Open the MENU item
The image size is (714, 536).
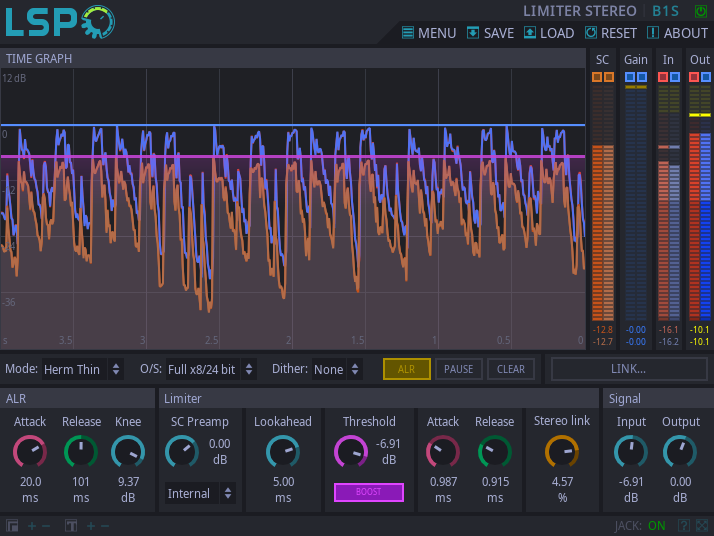pyautogui.click(x=429, y=33)
